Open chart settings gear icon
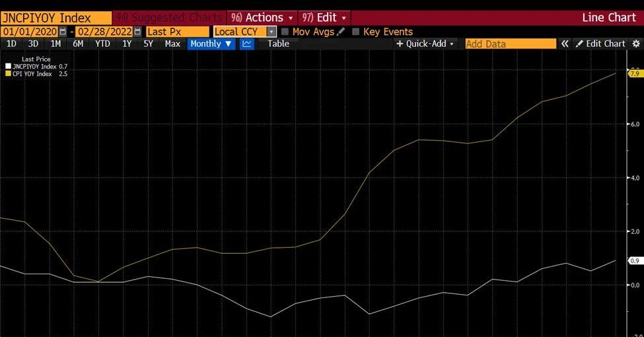The height and width of the screenshot is (337, 644). pos(636,44)
